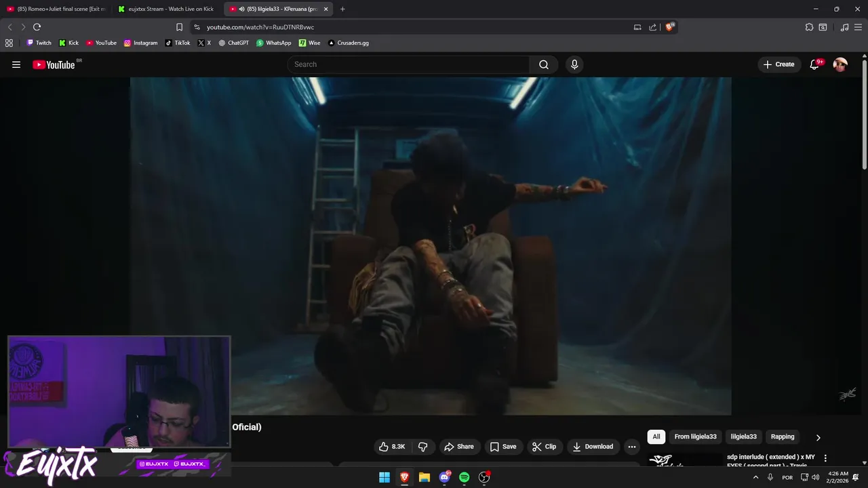Open browser extensions puzzle icon
Image resolution: width=868 pixels, height=488 pixels.
tap(809, 27)
